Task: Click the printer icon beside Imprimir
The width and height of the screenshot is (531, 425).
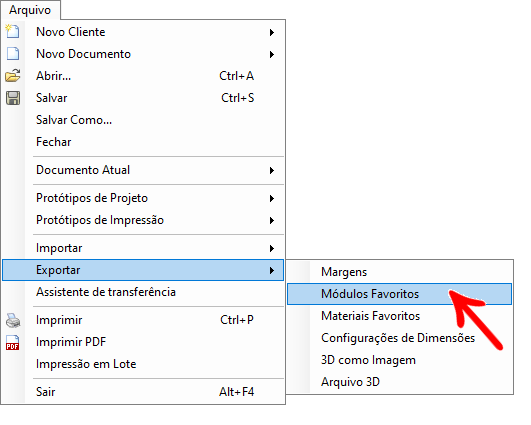Action: (x=13, y=320)
